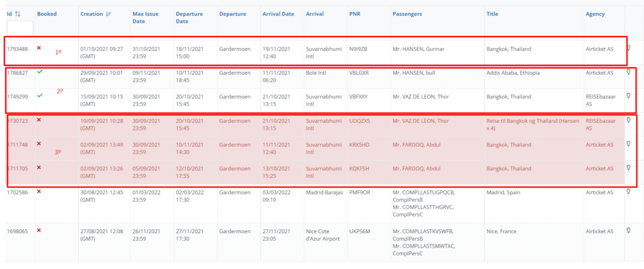Click the green booked checkmark for 1749299
Screen dimensions: 644x269
pos(40,96)
